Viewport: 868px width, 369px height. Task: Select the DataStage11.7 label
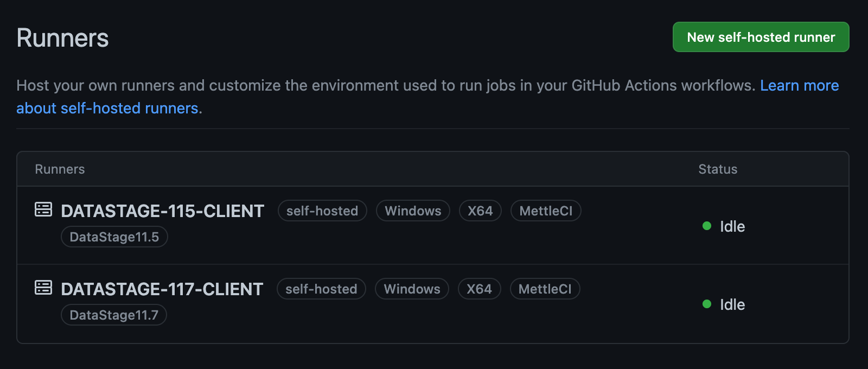(114, 315)
